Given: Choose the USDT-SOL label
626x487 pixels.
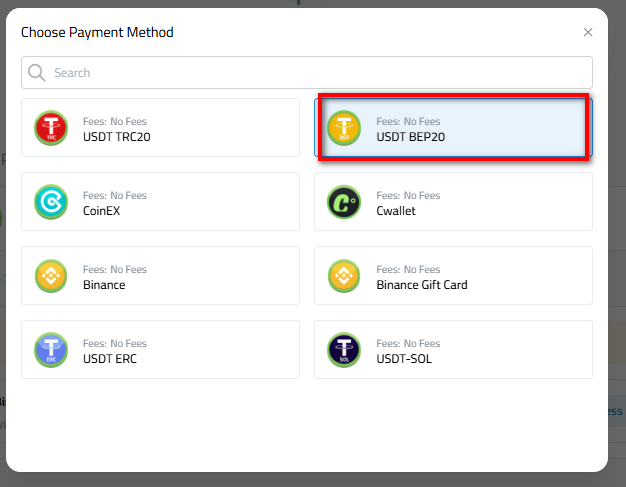Looking at the screenshot, I should [404, 359].
